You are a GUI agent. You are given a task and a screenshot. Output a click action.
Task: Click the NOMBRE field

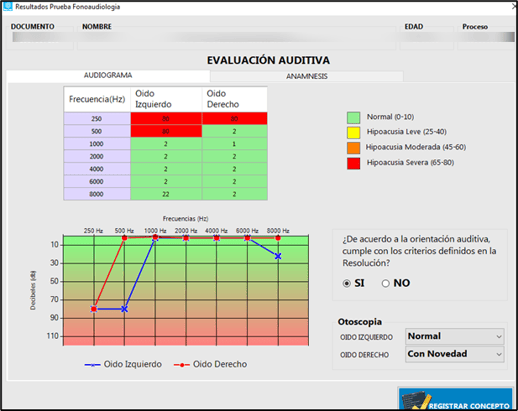pos(237,38)
